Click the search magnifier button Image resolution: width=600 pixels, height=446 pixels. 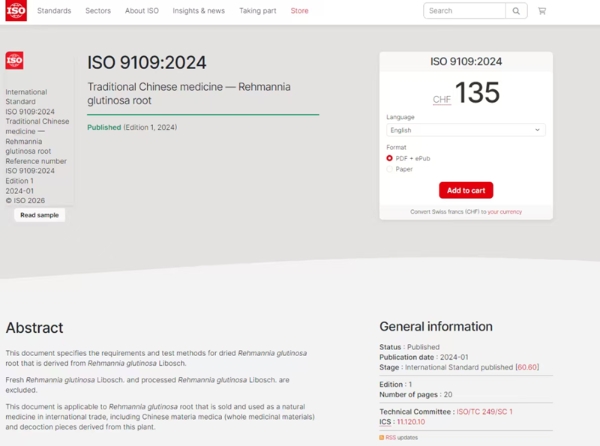(516, 11)
